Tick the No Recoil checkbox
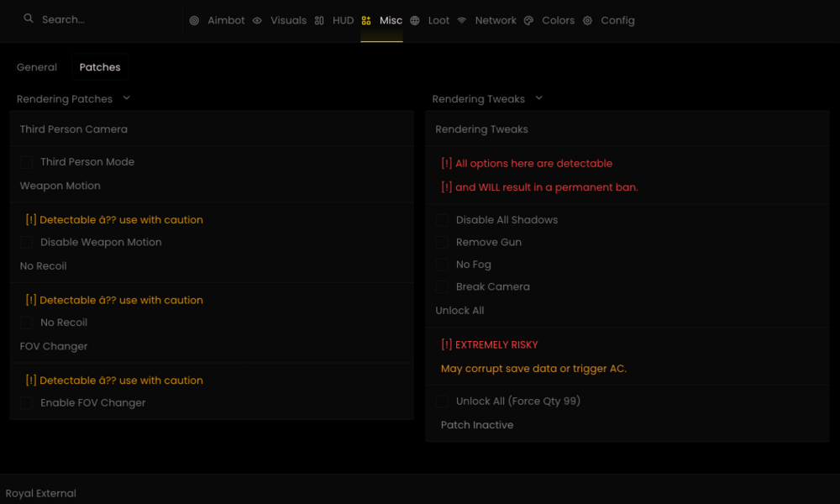840x504 pixels. click(x=26, y=323)
